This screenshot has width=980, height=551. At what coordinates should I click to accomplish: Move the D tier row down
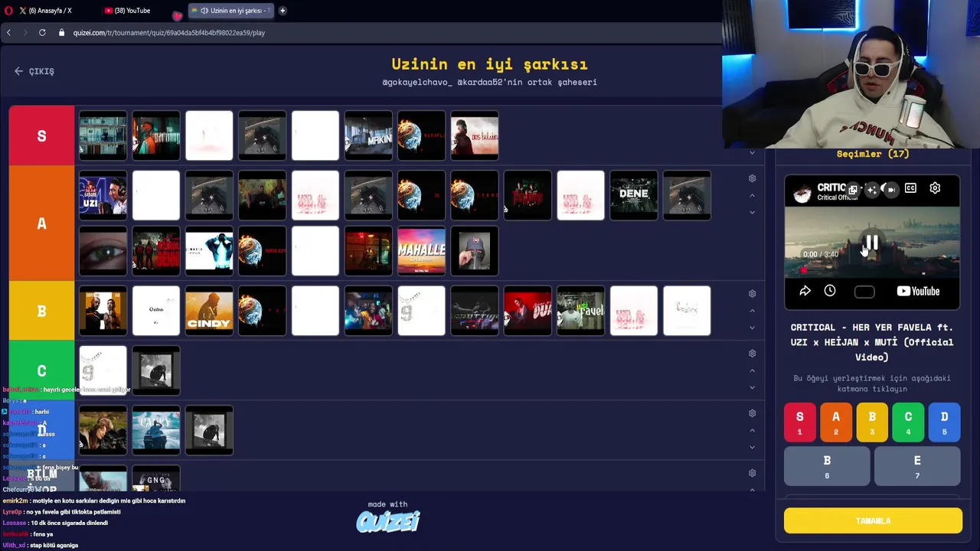pyautogui.click(x=752, y=447)
